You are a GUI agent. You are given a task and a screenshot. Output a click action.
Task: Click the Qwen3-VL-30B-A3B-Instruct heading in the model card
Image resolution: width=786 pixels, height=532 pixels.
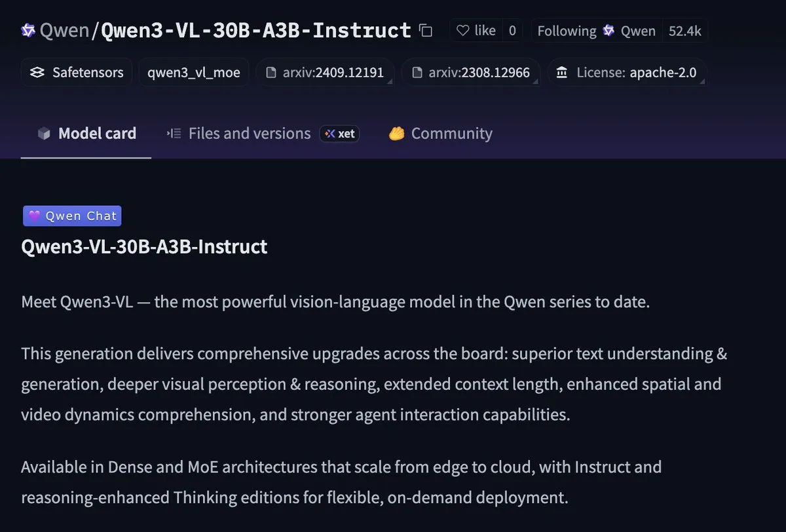click(144, 247)
